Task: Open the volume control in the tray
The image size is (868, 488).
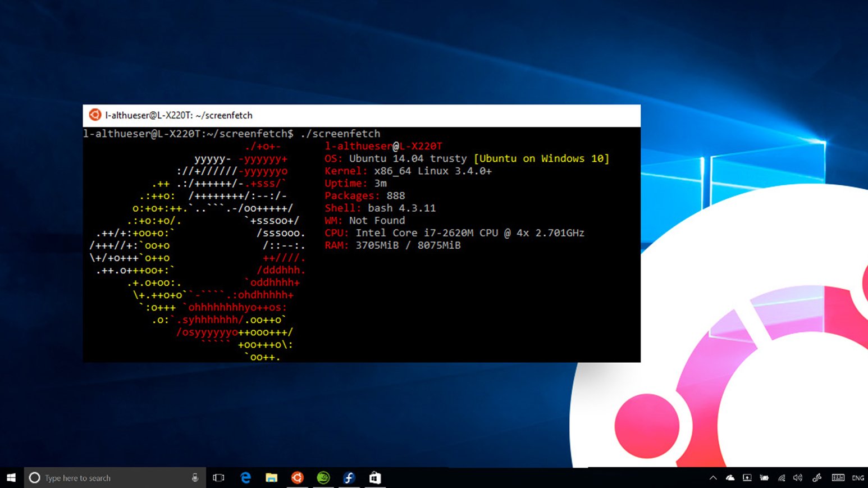Action: click(x=798, y=478)
